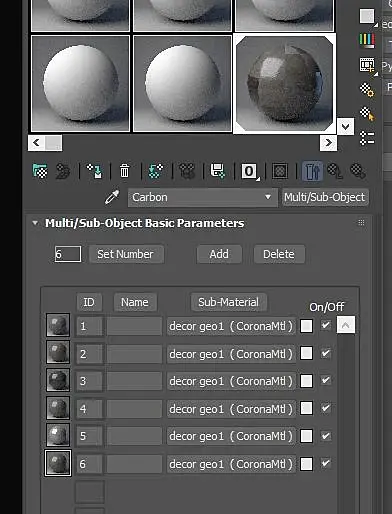Disable sub-material 6 On/Off checkbox
The height and width of the screenshot is (514, 392).
pos(325,463)
